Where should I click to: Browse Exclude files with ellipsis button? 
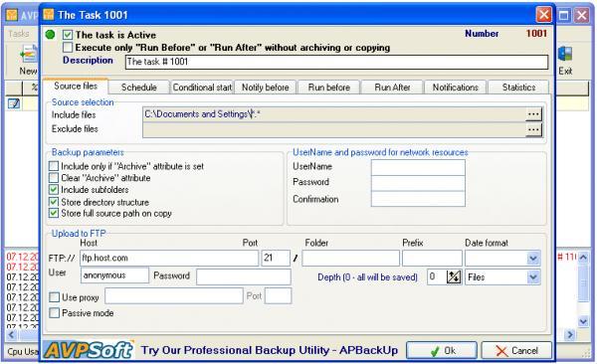click(533, 130)
